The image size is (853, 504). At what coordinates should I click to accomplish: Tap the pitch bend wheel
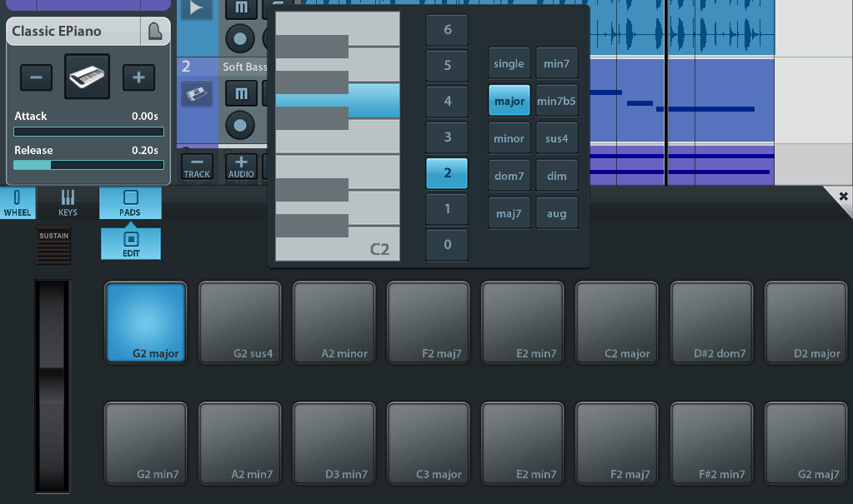click(53, 383)
